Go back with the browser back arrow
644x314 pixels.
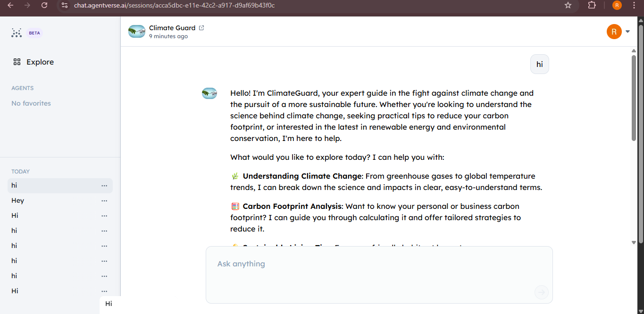[x=10, y=5]
